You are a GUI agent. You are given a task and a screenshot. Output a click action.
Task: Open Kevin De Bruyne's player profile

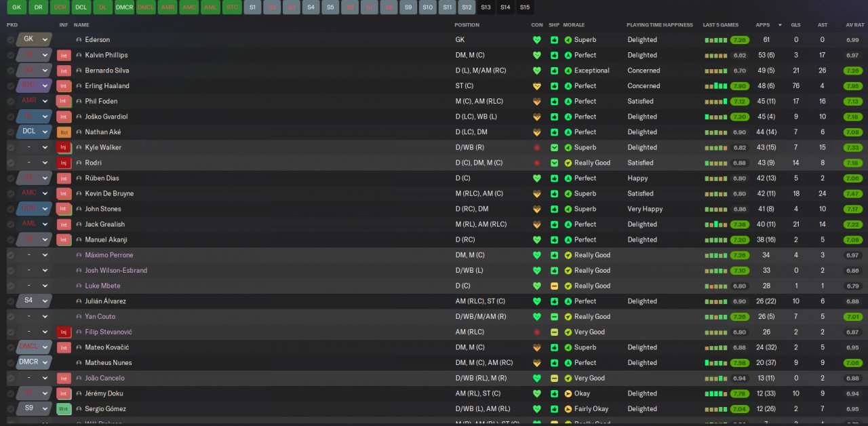tap(109, 193)
